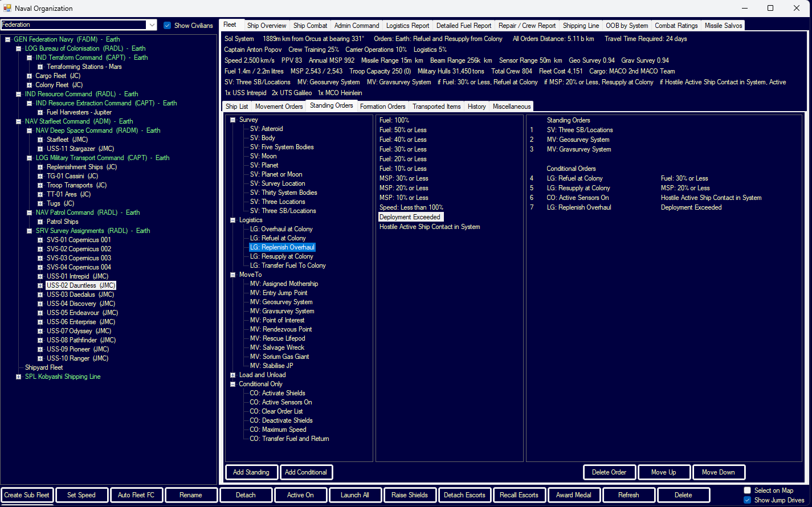Click the Delete Order button
Viewport: 812px width, 507px height.
pos(609,472)
